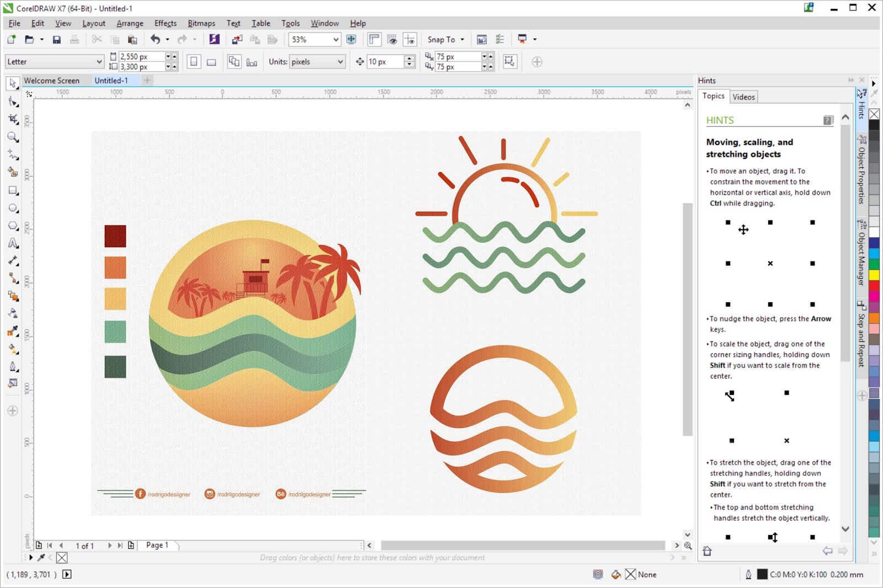Click the Undo button
883x588 pixels.
pos(155,39)
